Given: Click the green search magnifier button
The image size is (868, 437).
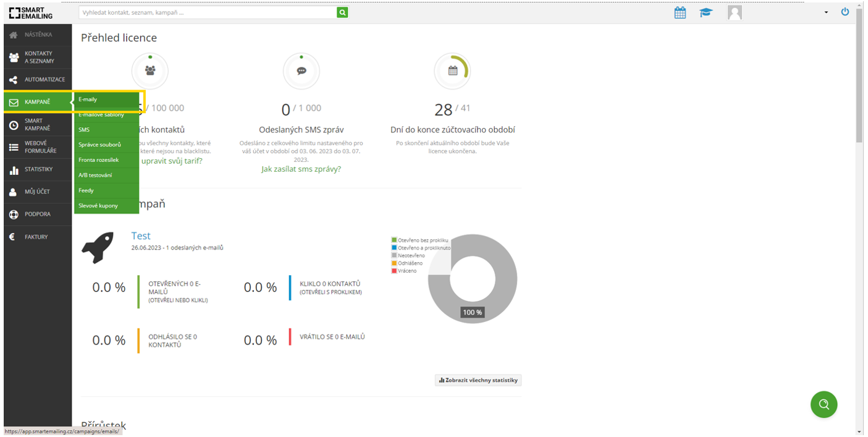Looking at the screenshot, I should (x=342, y=12).
